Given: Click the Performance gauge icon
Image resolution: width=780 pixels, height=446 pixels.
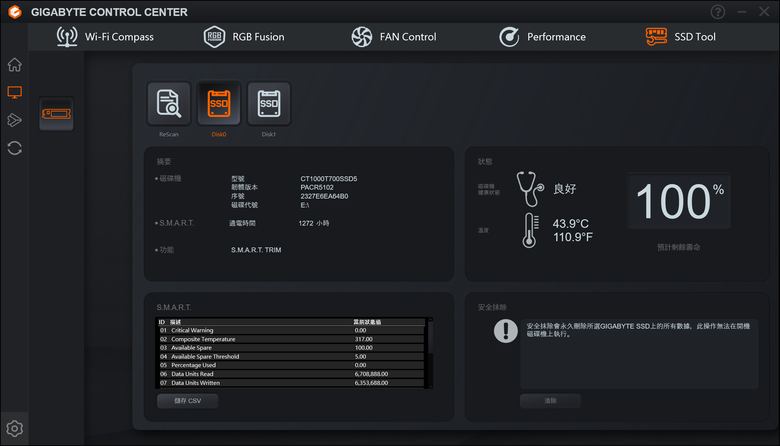Looking at the screenshot, I should pyautogui.click(x=509, y=37).
